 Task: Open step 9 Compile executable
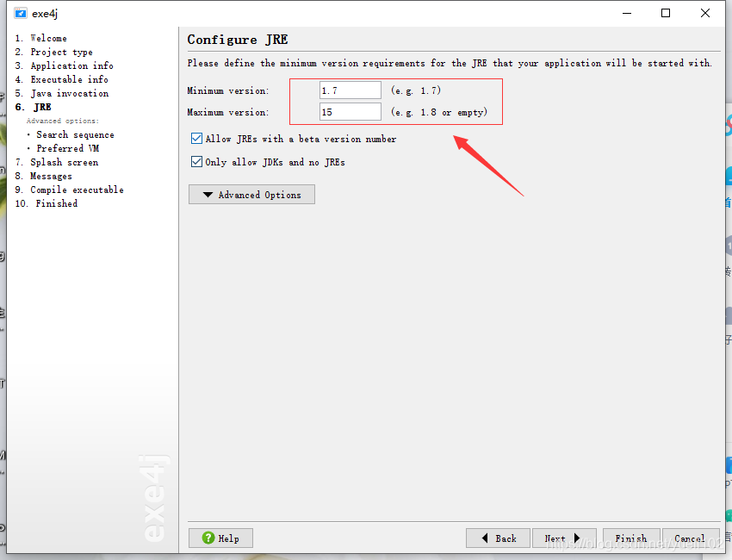[69, 190]
